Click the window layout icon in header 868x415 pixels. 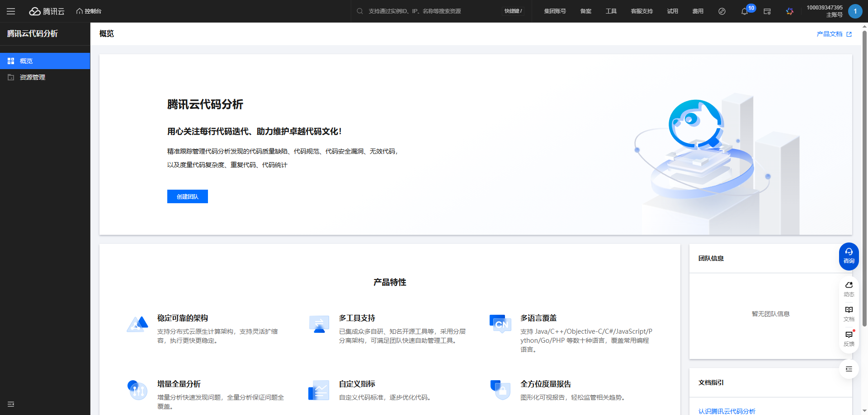pos(767,11)
